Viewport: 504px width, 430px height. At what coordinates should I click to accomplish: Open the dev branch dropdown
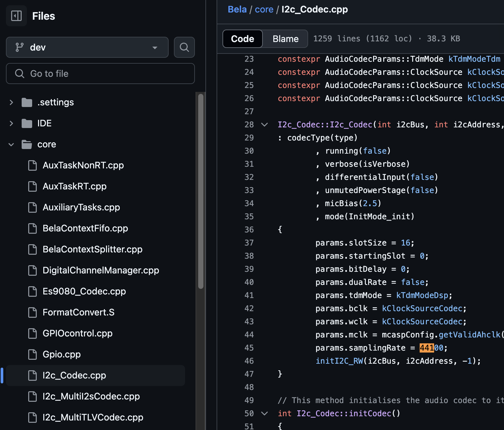coord(87,47)
